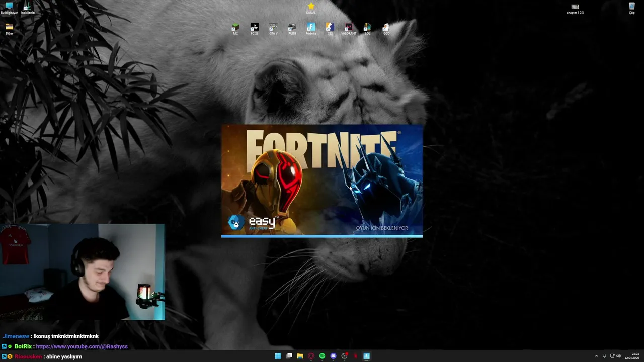Open the İndirilenler shortcut on desktop

click(28, 8)
